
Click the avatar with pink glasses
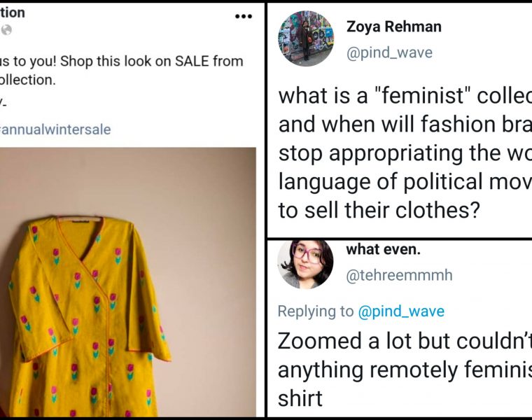point(305,261)
